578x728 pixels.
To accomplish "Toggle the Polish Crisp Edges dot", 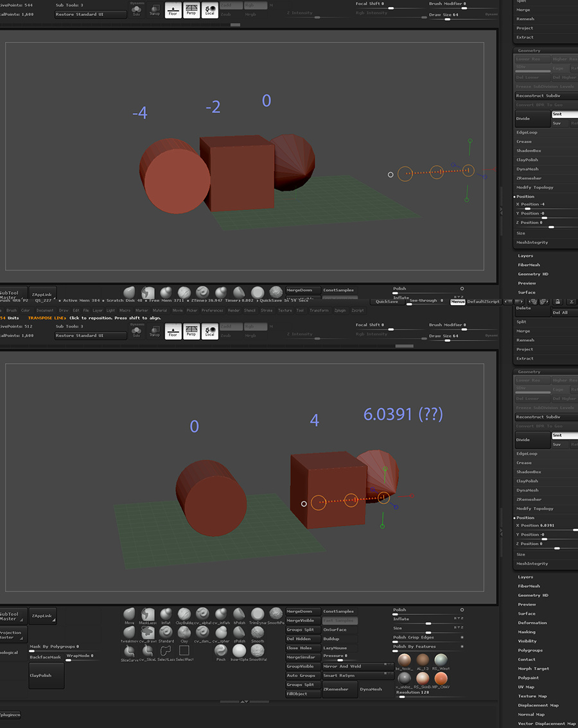I will click(x=462, y=637).
